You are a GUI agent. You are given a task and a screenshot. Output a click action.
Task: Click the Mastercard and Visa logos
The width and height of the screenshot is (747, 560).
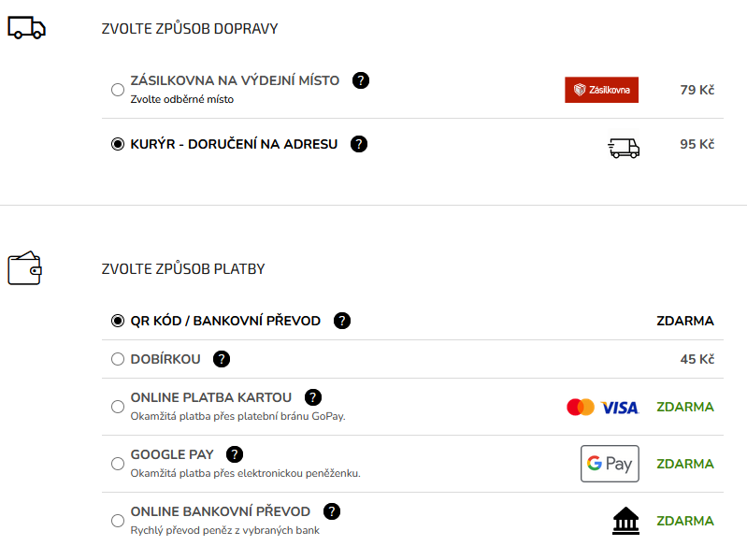(602, 408)
